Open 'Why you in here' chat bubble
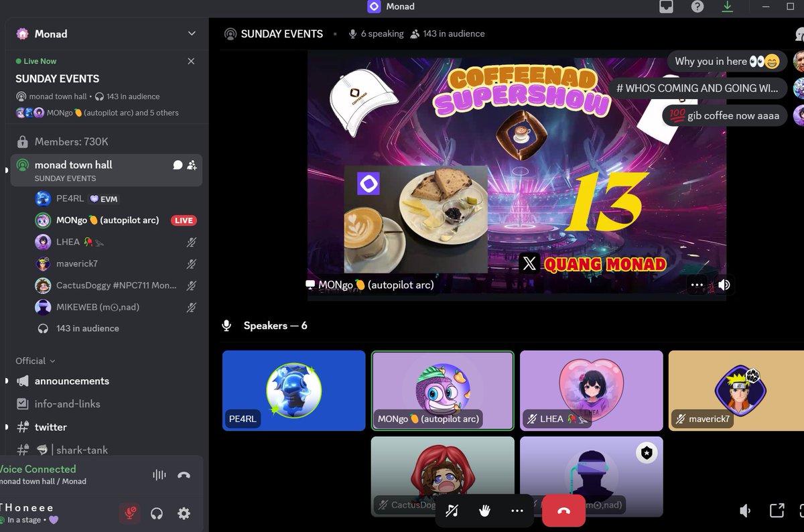Viewport: 804px width, 532px height. point(728,62)
